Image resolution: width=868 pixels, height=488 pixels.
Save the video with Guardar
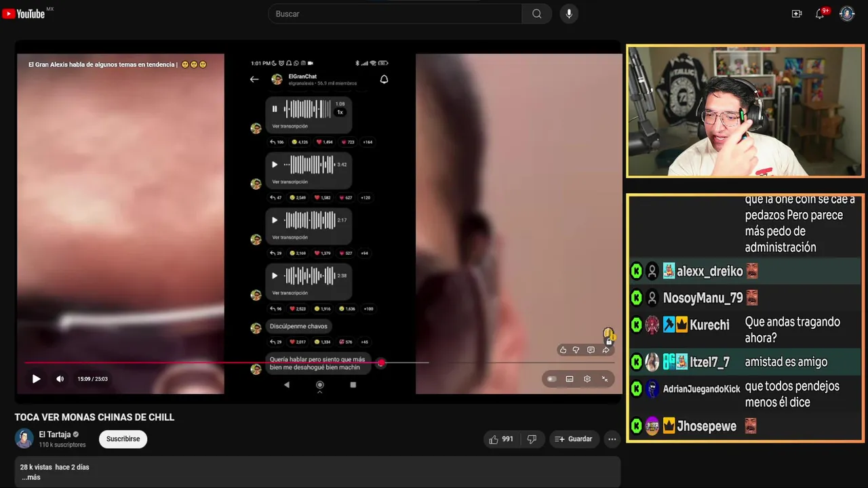point(574,439)
